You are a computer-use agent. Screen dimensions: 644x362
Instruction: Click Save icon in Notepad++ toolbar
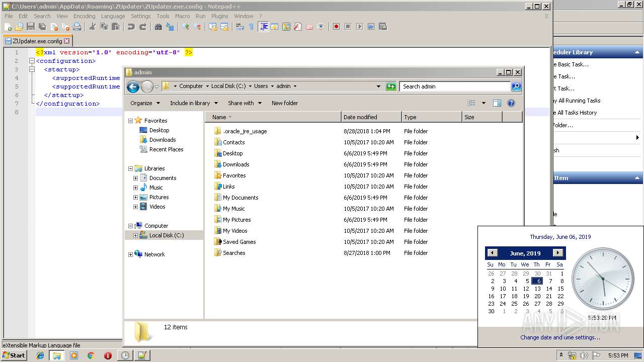(x=30, y=27)
